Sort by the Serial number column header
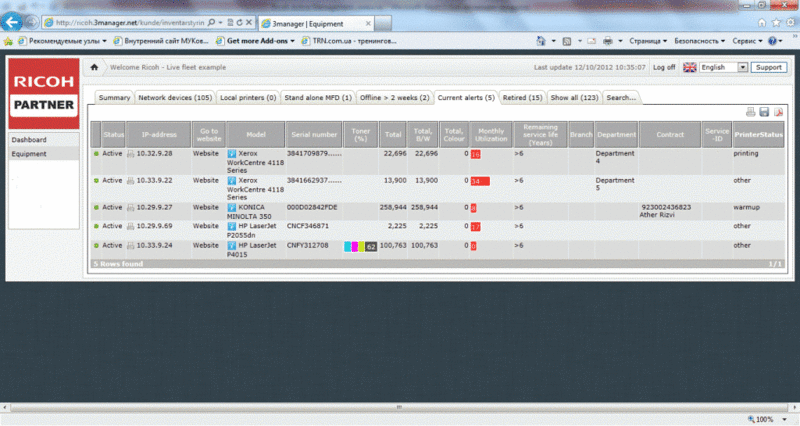 click(314, 135)
